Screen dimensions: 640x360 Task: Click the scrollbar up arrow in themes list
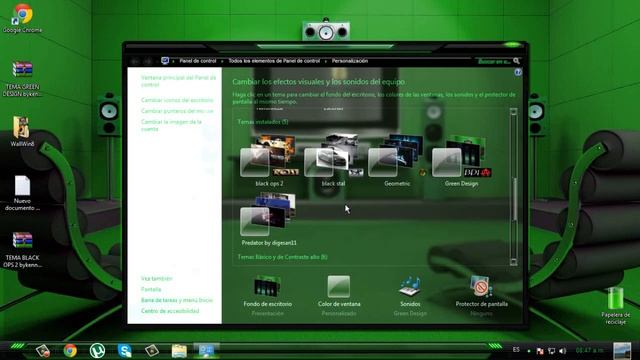tap(514, 111)
